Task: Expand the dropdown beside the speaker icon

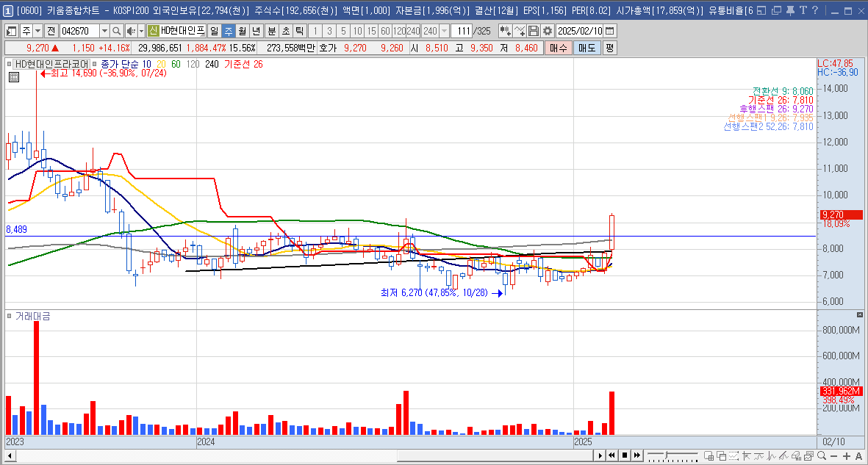Action: (140, 31)
